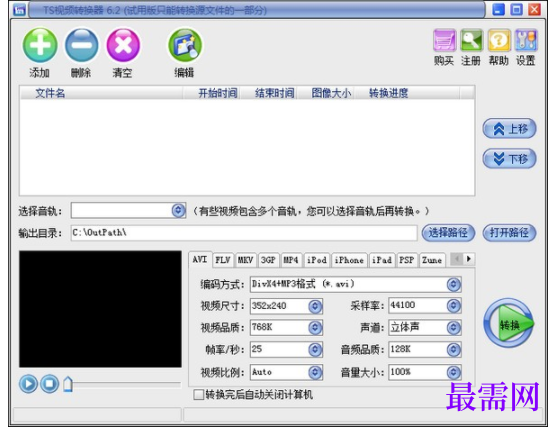This screenshot has height=428, width=558.
Task: Switch to the FLV format tab
Action: coord(223,260)
